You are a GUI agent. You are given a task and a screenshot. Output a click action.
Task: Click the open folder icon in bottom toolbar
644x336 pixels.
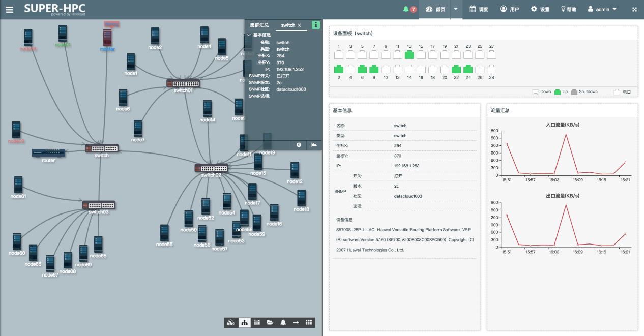pos(270,322)
